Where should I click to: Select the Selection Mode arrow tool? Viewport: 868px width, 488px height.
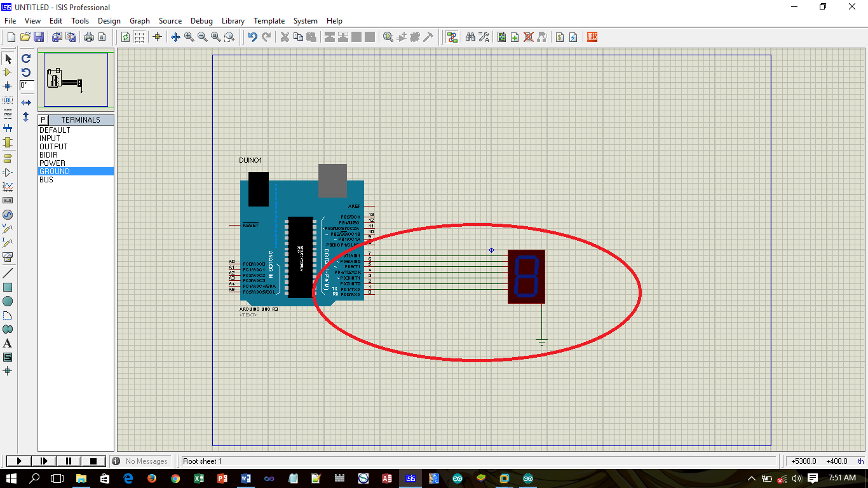[x=8, y=58]
